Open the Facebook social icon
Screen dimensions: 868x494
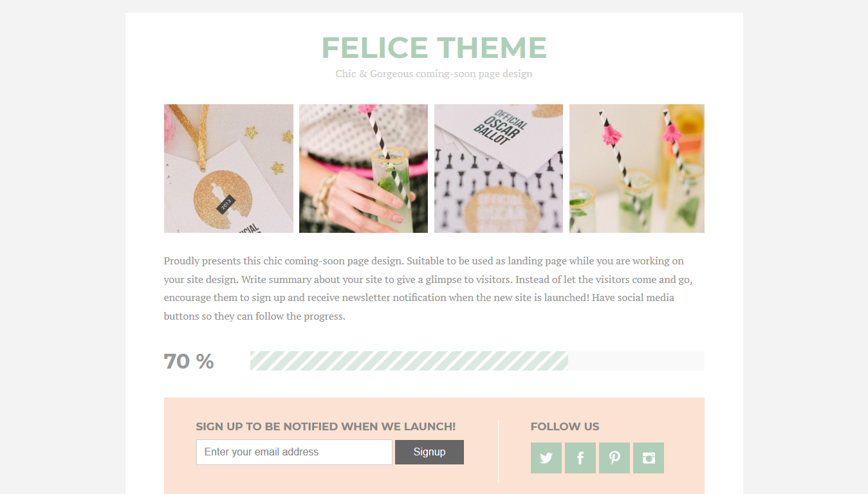(x=580, y=458)
